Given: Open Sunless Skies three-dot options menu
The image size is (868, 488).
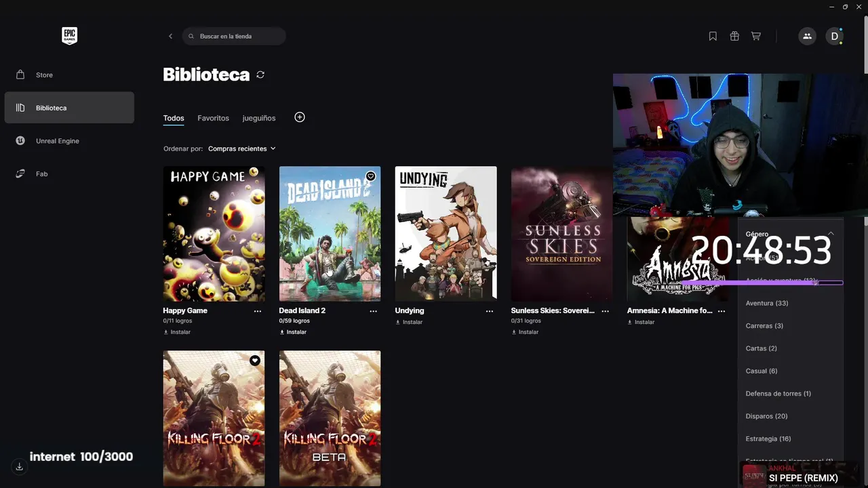Looking at the screenshot, I should [x=606, y=311].
